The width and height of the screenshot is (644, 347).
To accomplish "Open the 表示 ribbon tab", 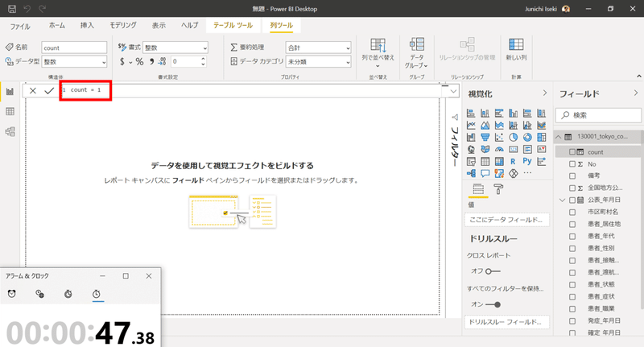I will [x=159, y=26].
